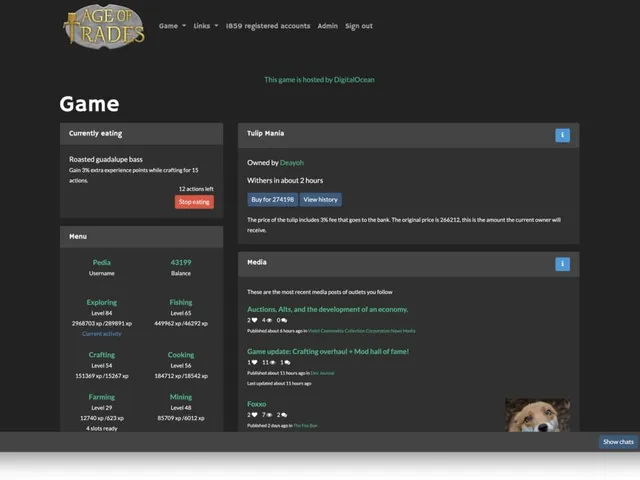The height and width of the screenshot is (480, 640).
Task: Click views eye icon on Crafting overhaul post
Action: (273, 362)
